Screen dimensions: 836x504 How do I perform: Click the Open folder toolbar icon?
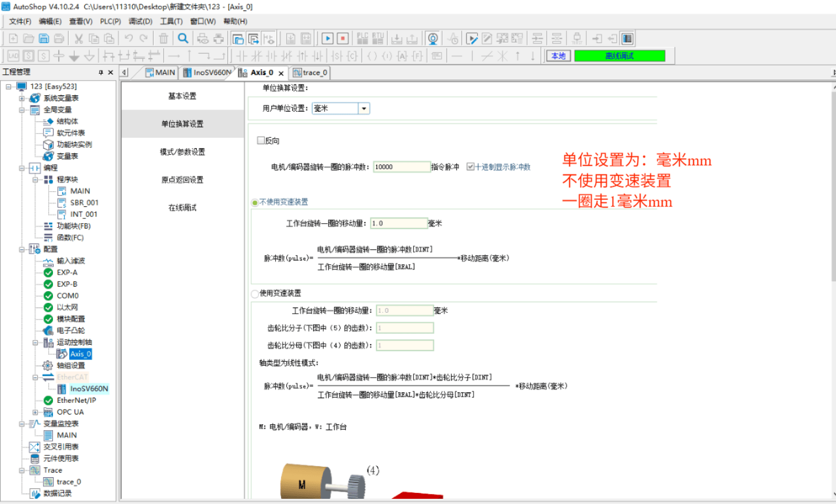[29, 39]
